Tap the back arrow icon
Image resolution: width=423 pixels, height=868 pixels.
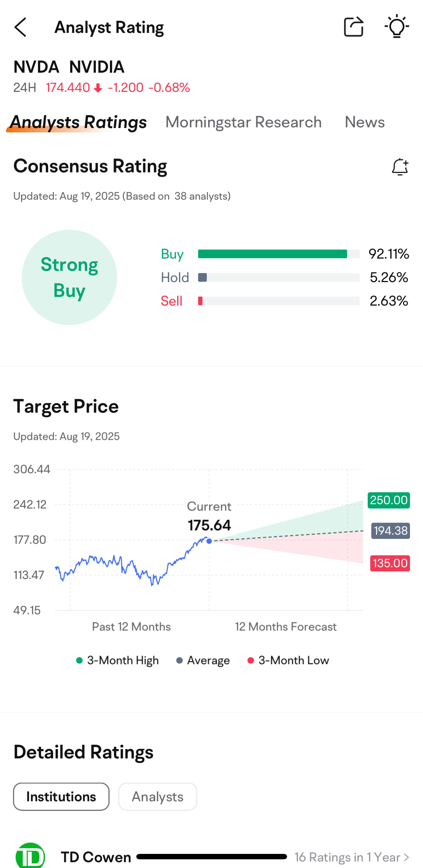coord(21,27)
